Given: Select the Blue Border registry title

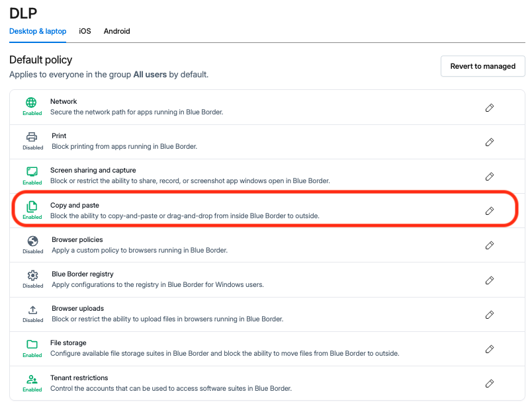Looking at the screenshot, I should click(x=83, y=274).
